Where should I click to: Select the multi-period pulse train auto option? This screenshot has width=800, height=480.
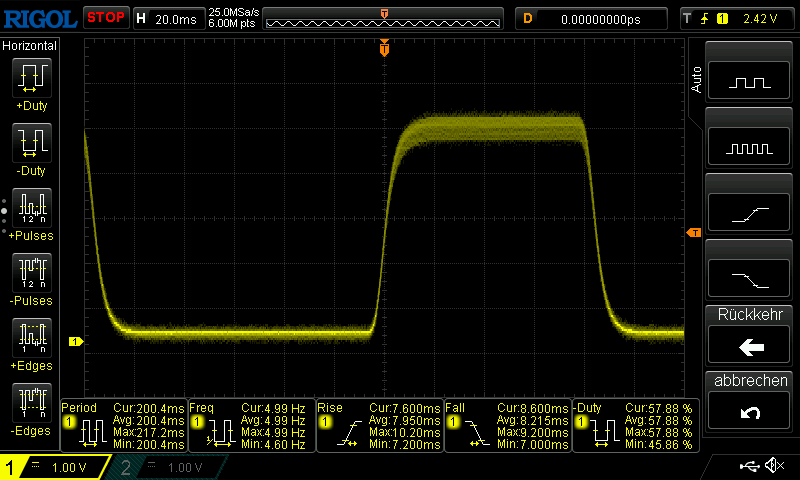[x=750, y=147]
